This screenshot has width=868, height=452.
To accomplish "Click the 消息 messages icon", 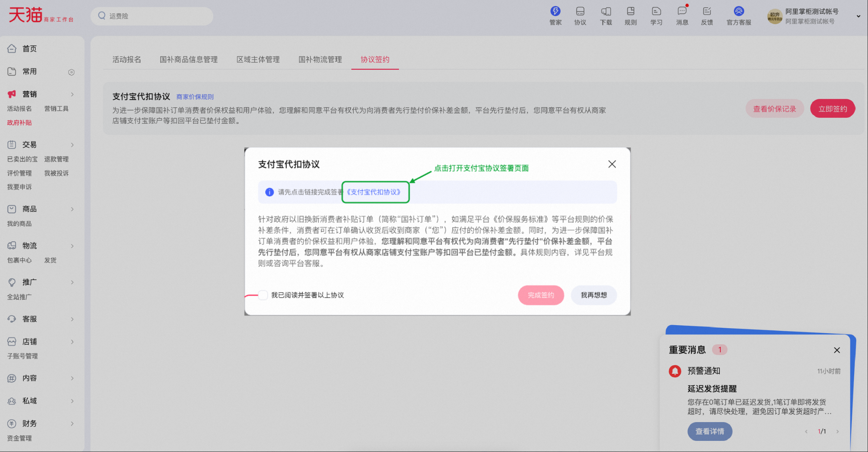I will tap(682, 12).
